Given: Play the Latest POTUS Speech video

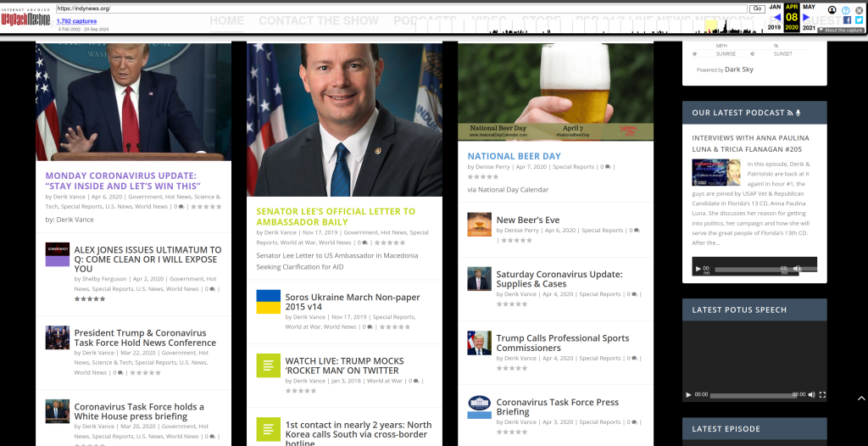Looking at the screenshot, I should [x=688, y=395].
